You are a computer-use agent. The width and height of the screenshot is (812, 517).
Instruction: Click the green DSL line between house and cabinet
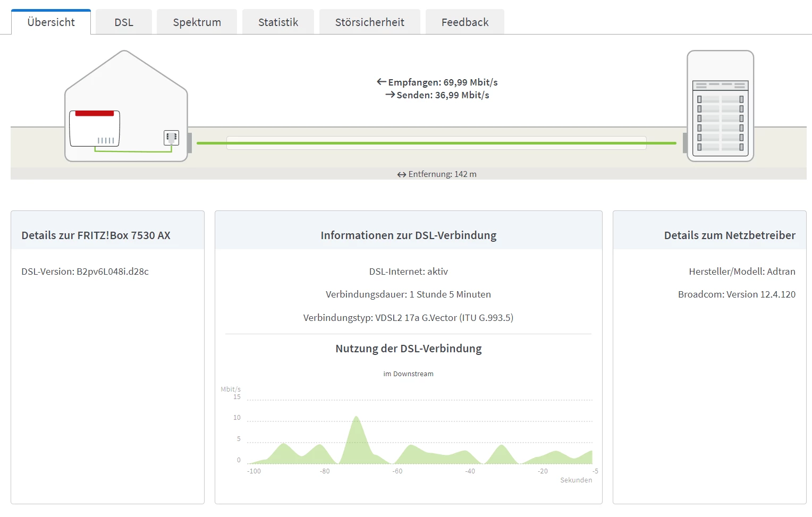point(436,143)
